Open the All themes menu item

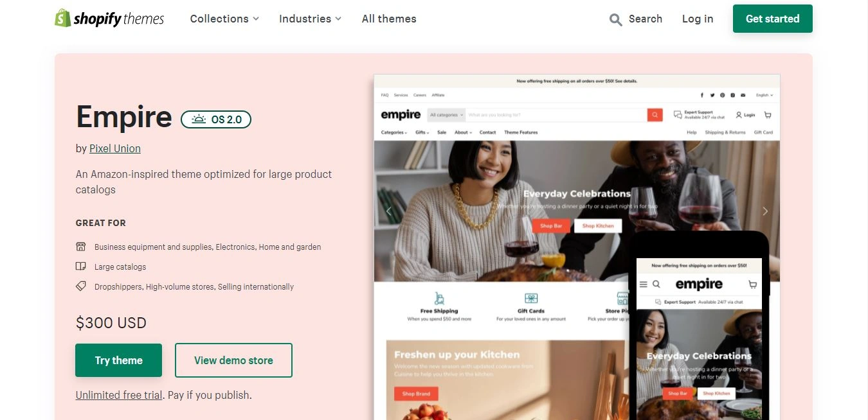tap(389, 19)
